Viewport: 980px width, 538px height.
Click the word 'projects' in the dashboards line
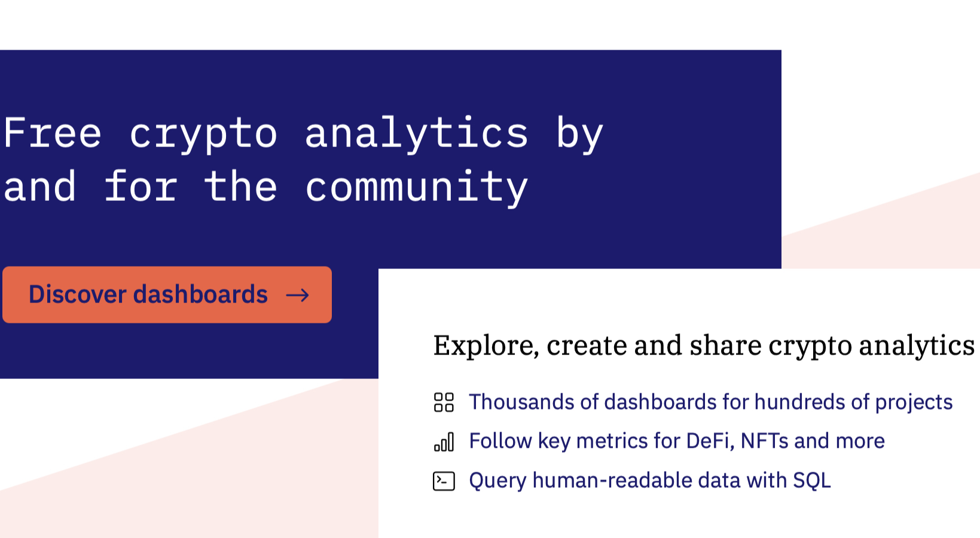(x=914, y=403)
